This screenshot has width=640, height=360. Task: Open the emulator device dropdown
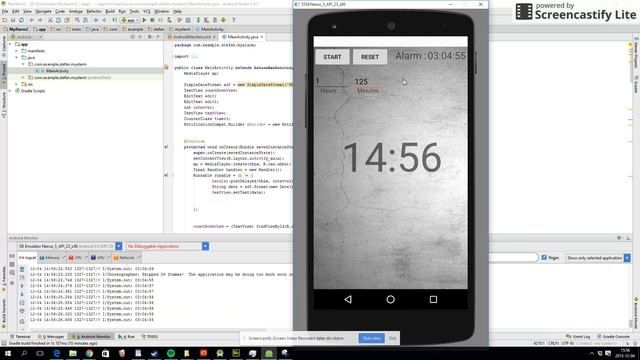119,246
